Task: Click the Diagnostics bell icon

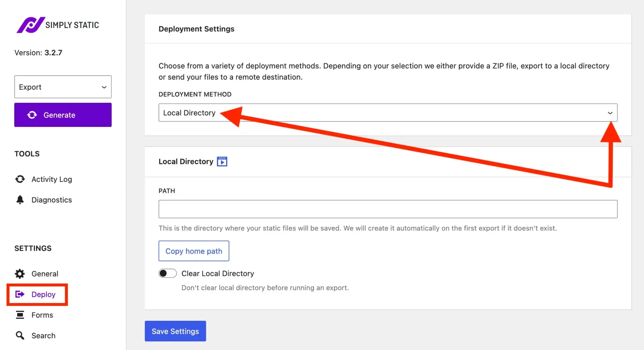Action: pos(20,200)
